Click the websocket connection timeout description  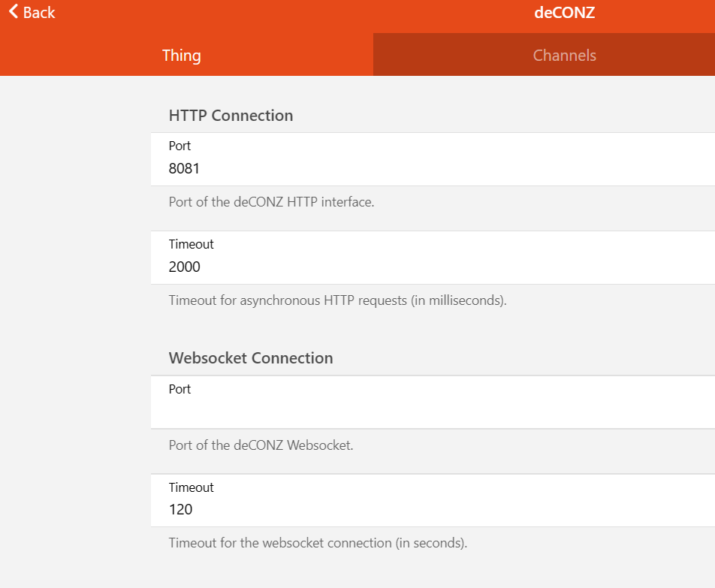coord(318,543)
